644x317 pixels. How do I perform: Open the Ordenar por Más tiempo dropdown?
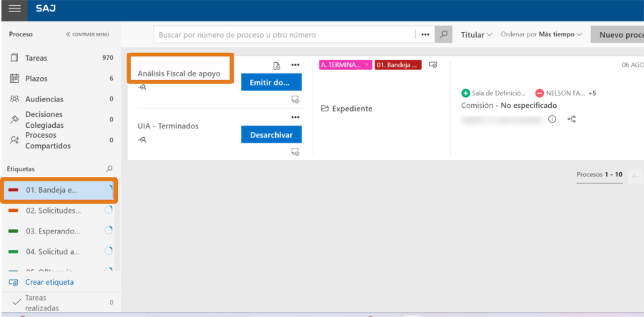point(541,34)
